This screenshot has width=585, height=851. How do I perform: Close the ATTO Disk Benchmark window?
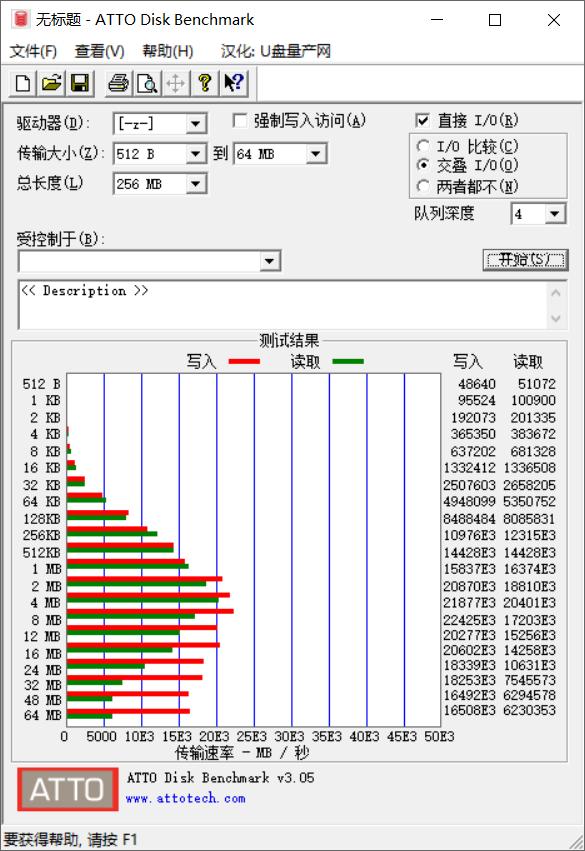(x=554, y=20)
